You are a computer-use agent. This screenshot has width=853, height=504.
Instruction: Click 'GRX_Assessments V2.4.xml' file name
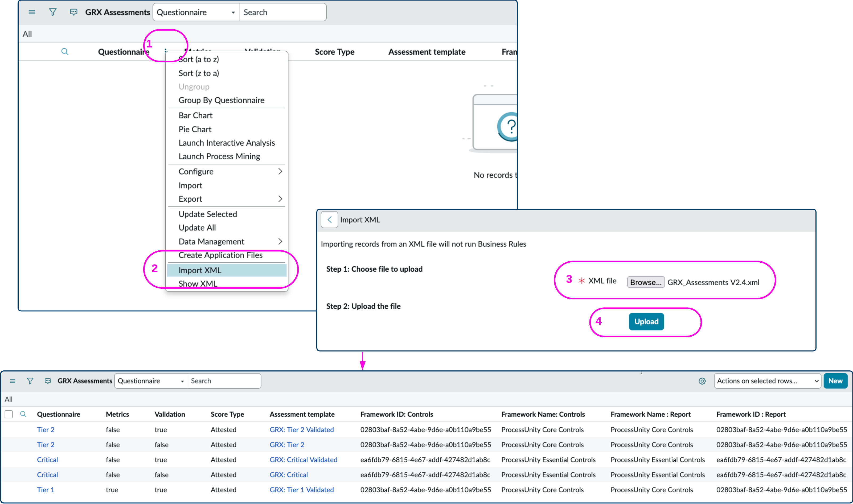click(x=713, y=282)
